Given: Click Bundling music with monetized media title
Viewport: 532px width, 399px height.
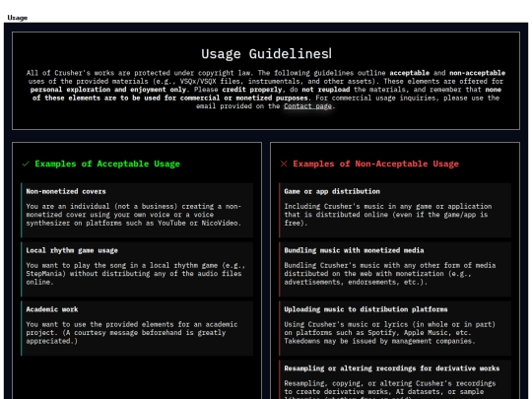Looking at the screenshot, I should 354,250.
